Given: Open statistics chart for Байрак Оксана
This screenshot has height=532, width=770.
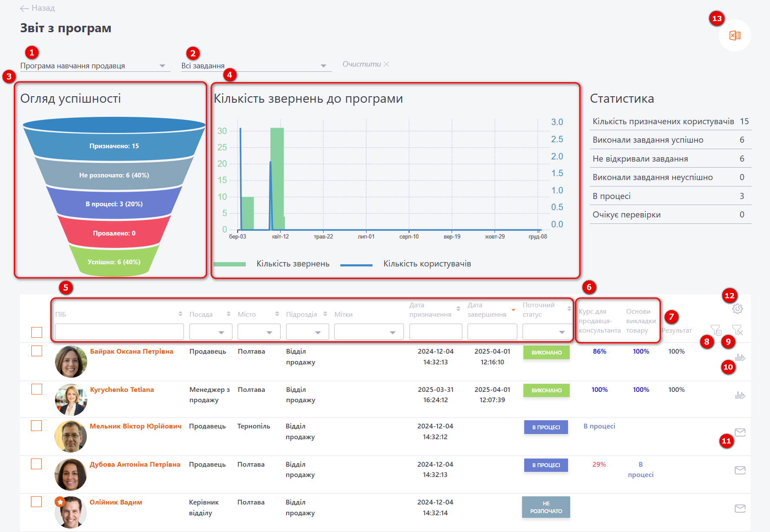Looking at the screenshot, I should pyautogui.click(x=739, y=358).
